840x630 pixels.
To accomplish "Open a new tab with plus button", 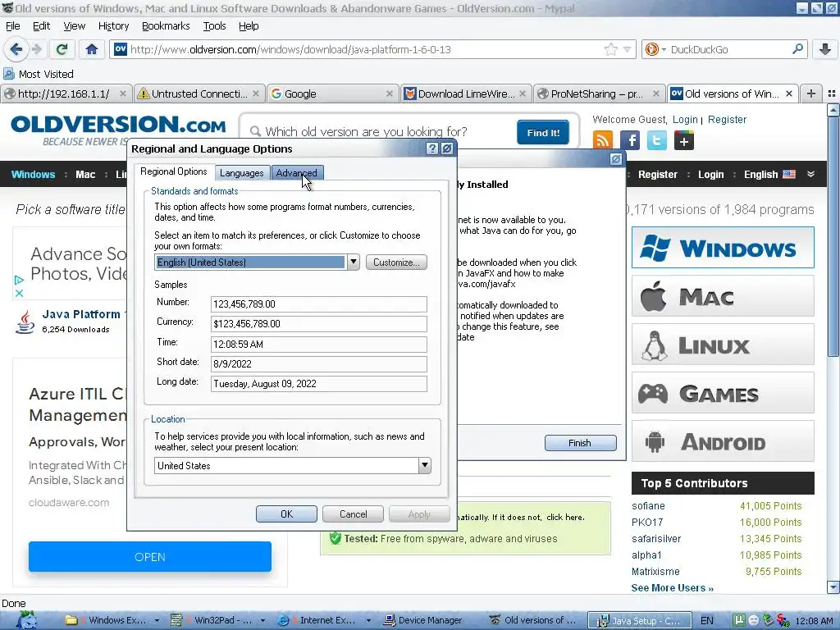I will [811, 94].
